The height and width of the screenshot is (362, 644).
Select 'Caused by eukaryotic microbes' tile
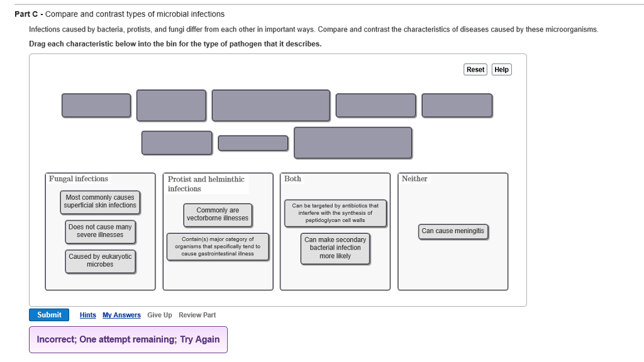pyautogui.click(x=100, y=261)
